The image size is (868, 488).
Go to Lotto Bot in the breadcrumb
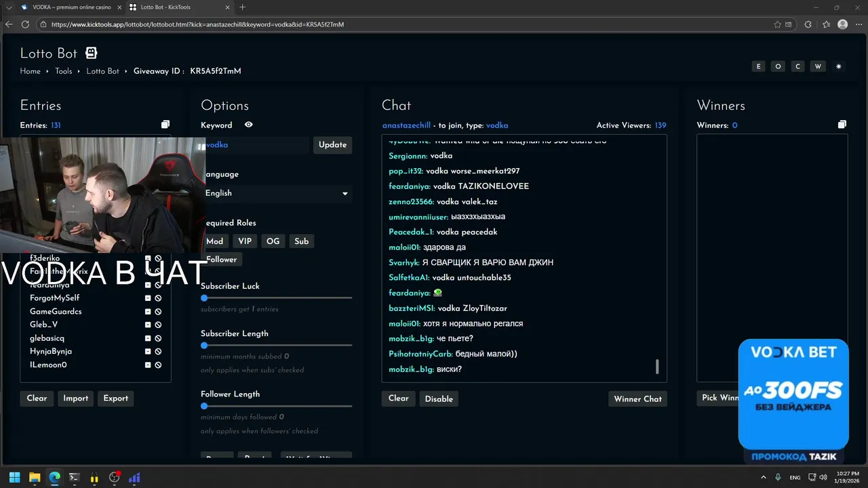(102, 71)
